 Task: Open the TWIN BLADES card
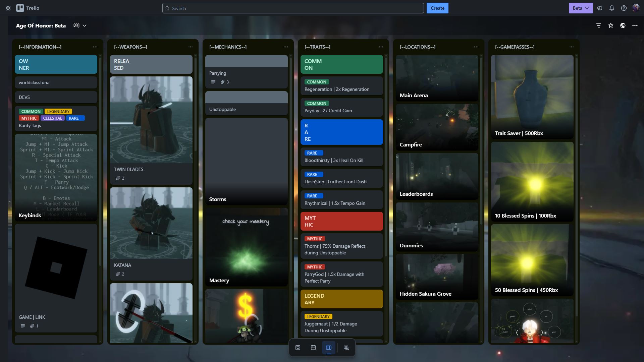pos(151,130)
